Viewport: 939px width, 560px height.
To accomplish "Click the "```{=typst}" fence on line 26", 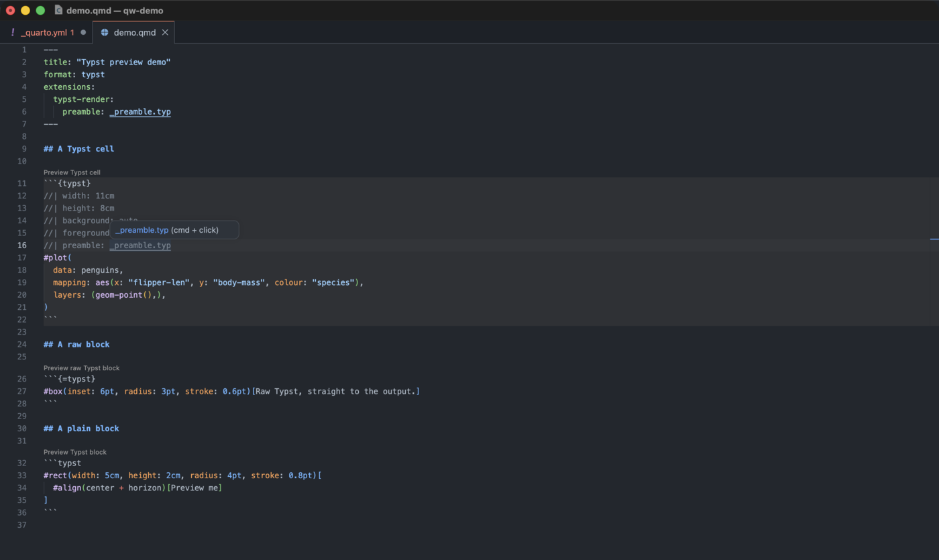I will (70, 379).
